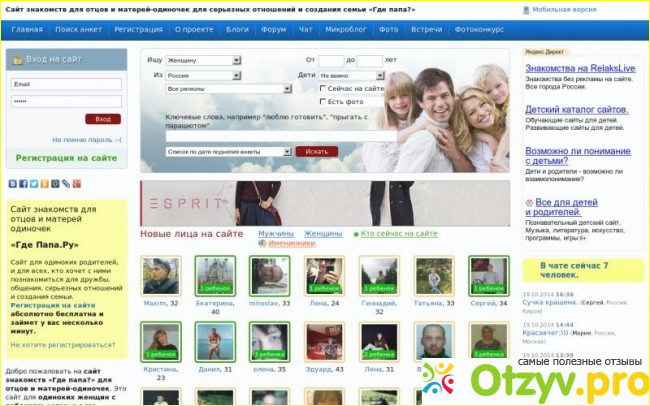This screenshot has height=406, width=650.
Task: Click the Именинники birthday icon
Action: [x=262, y=243]
